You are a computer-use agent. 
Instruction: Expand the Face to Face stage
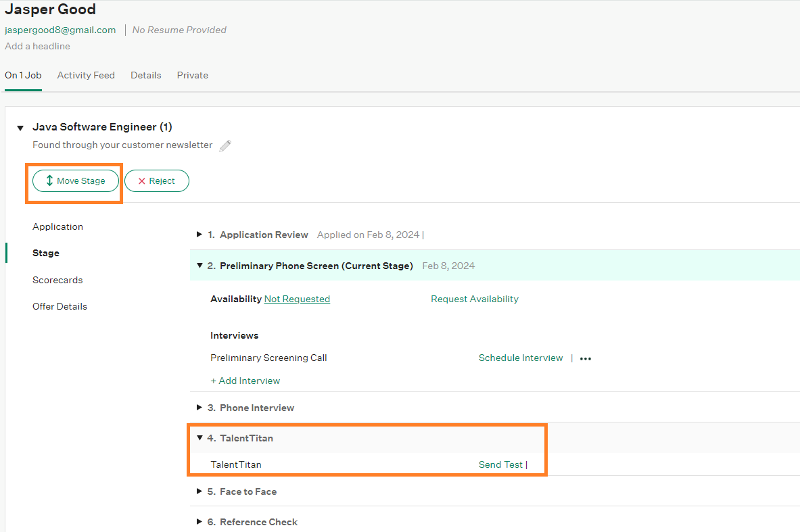coord(199,491)
